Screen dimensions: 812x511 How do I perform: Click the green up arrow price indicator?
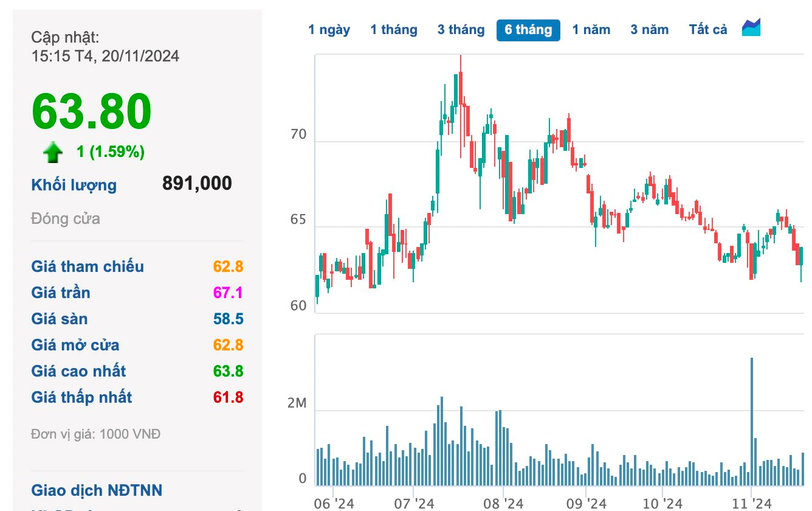click(x=53, y=152)
